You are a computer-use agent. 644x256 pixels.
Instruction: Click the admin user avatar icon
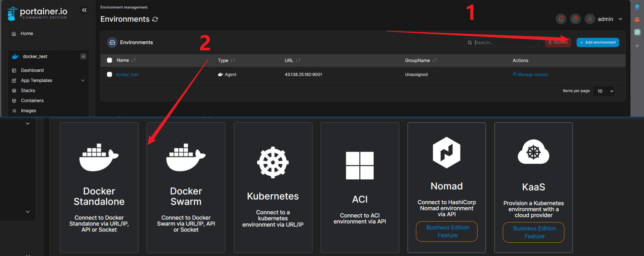(590, 19)
